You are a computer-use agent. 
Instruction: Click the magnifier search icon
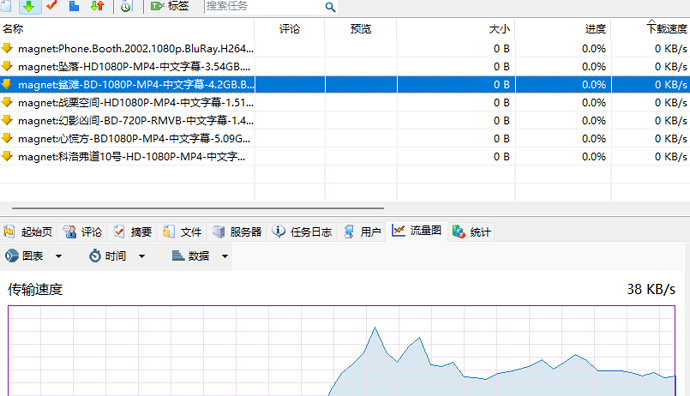pos(330,7)
